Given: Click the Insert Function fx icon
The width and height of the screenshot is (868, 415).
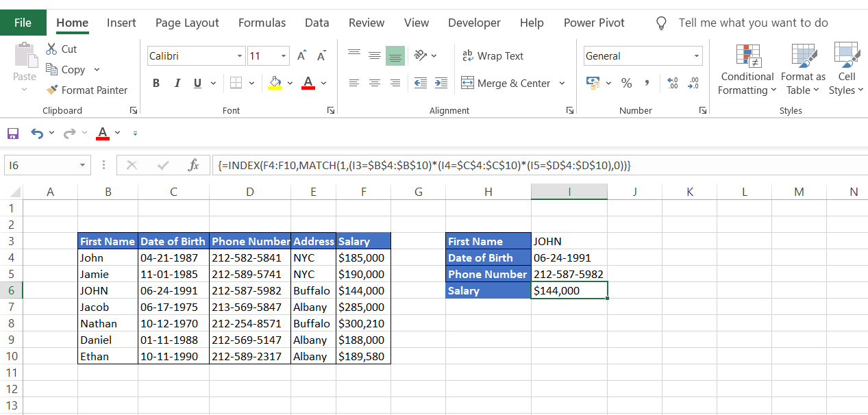Looking at the screenshot, I should 193,165.
